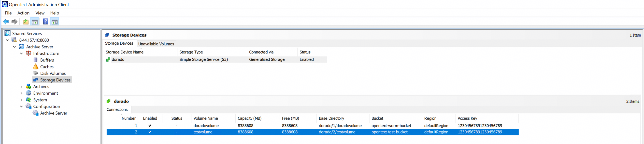
Task: Click the Storage Devices panel header icon
Action: click(107, 35)
